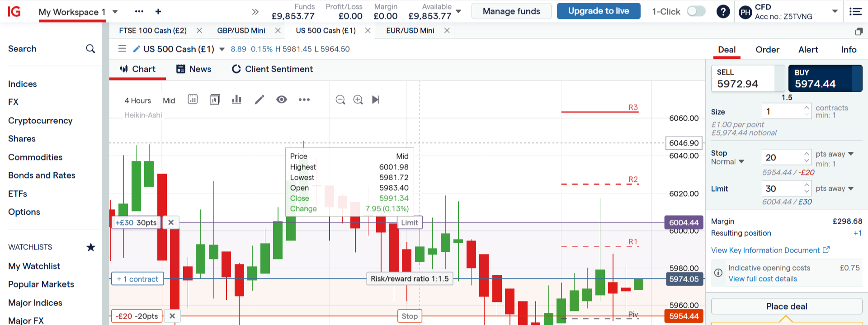Jump to latest candle icon
Screen dimensions: 868x325
tap(376, 99)
